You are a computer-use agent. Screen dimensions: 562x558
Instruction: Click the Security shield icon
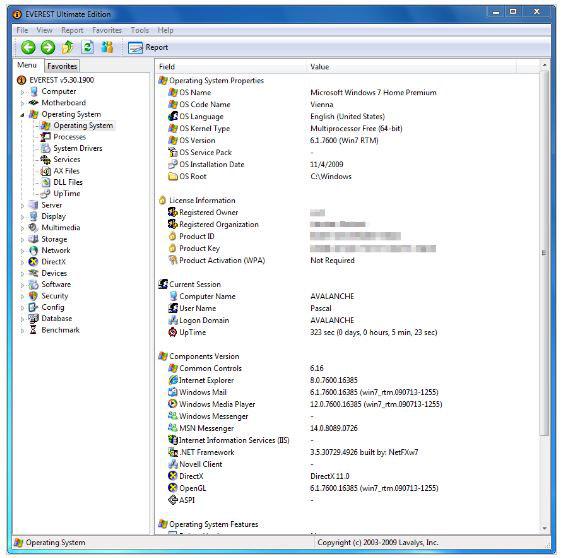(x=34, y=296)
